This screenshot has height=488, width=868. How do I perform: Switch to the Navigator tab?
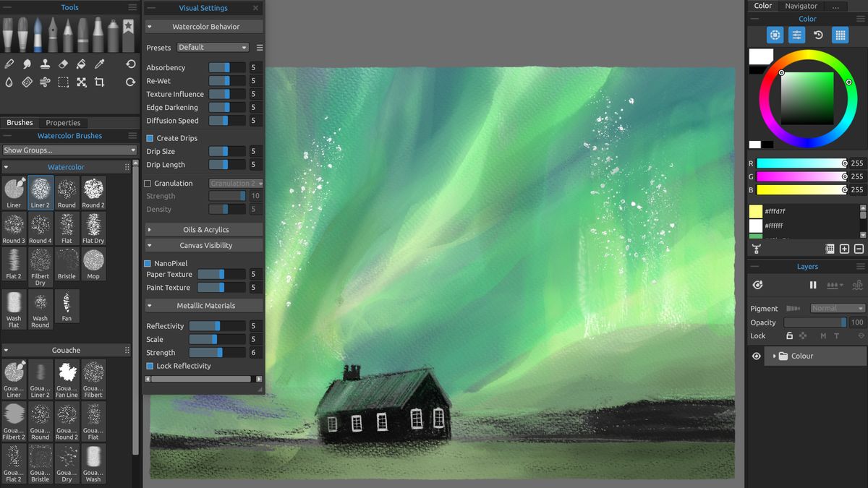click(801, 6)
